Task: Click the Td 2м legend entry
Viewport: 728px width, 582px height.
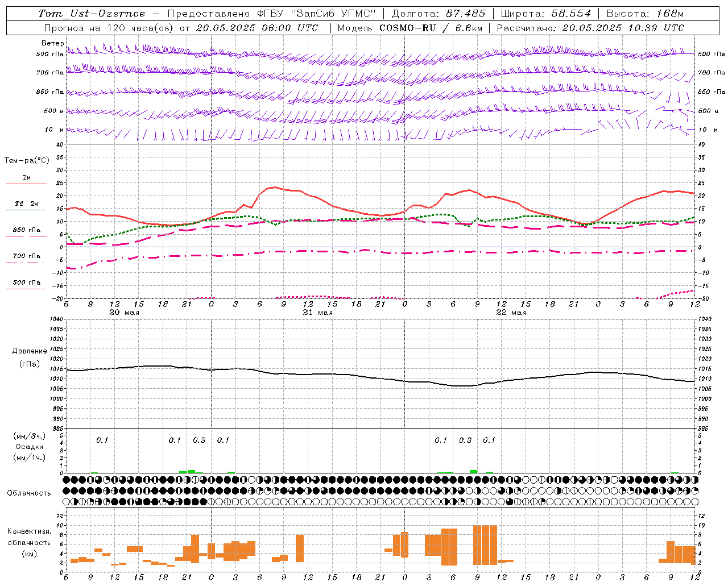Action: pyautogui.click(x=27, y=203)
